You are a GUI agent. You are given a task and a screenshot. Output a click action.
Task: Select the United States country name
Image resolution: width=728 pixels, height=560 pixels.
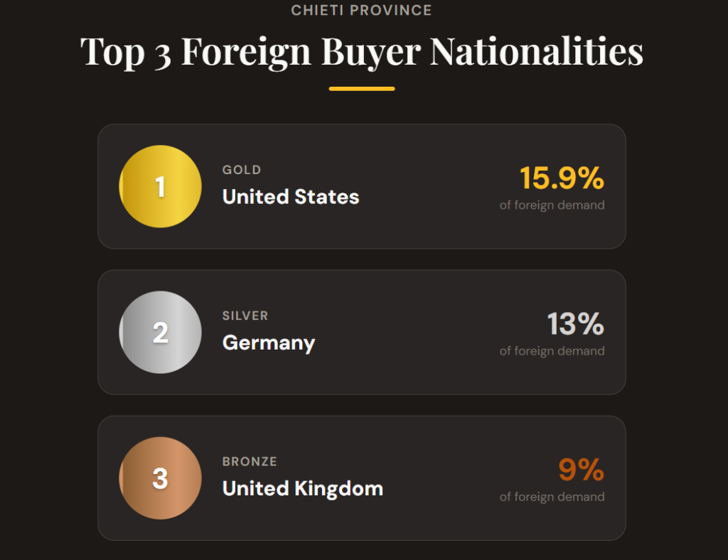tap(291, 197)
